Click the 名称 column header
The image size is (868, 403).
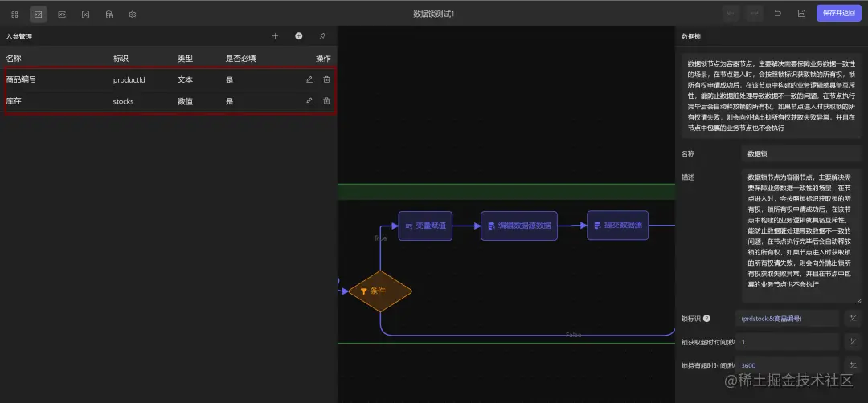tap(14, 58)
